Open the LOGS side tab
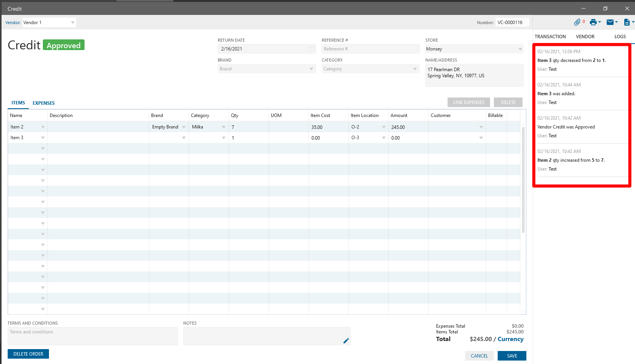Image resolution: width=635 pixels, height=364 pixels. 620,37
